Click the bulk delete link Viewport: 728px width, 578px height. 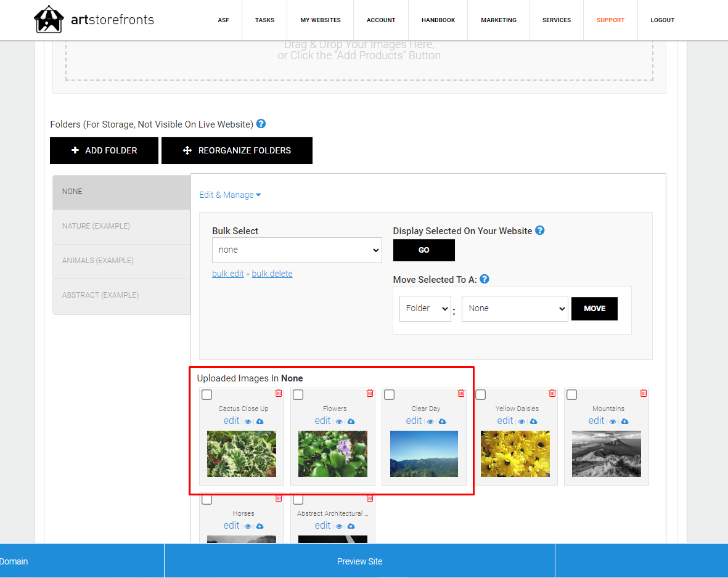pyautogui.click(x=272, y=274)
